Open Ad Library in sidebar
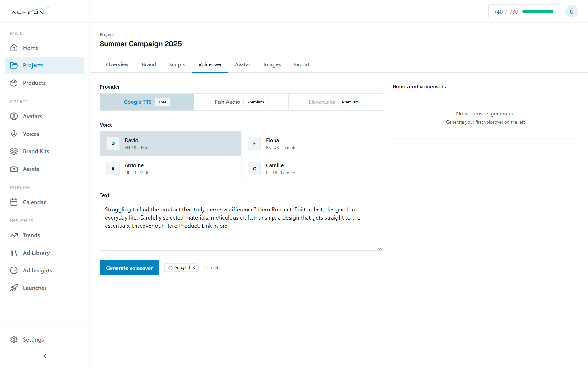The image size is (588, 368). [45, 253]
